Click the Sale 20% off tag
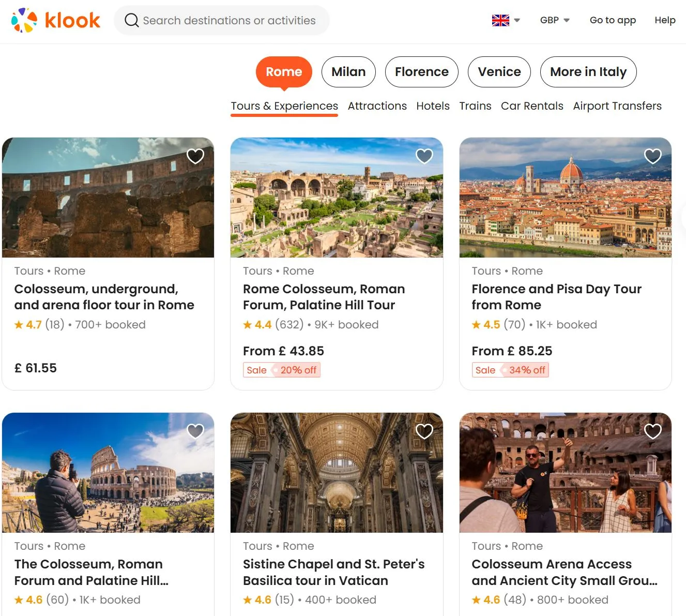The image size is (686, 616). pos(282,370)
